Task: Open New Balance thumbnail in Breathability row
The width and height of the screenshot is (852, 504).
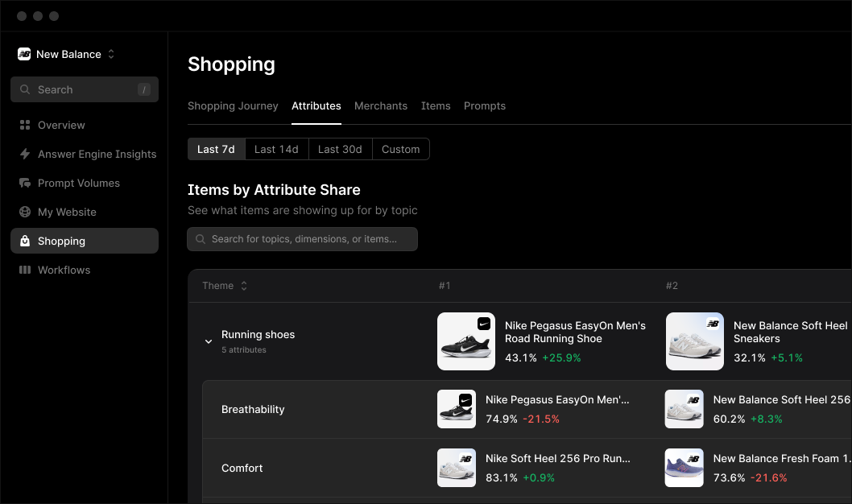Action: [684, 409]
